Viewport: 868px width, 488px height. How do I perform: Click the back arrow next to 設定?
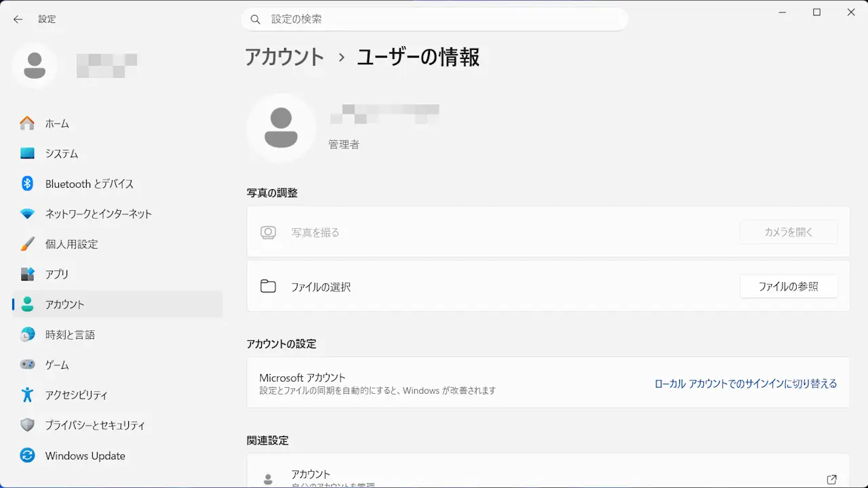tap(18, 20)
